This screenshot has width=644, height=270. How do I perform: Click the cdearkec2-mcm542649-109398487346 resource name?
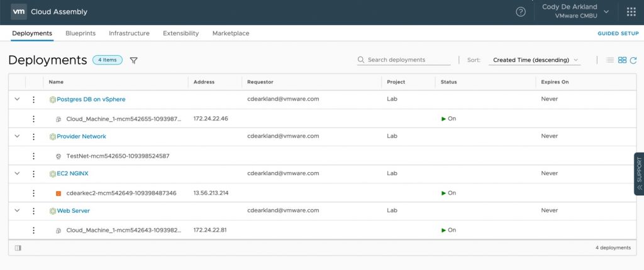coord(121,193)
